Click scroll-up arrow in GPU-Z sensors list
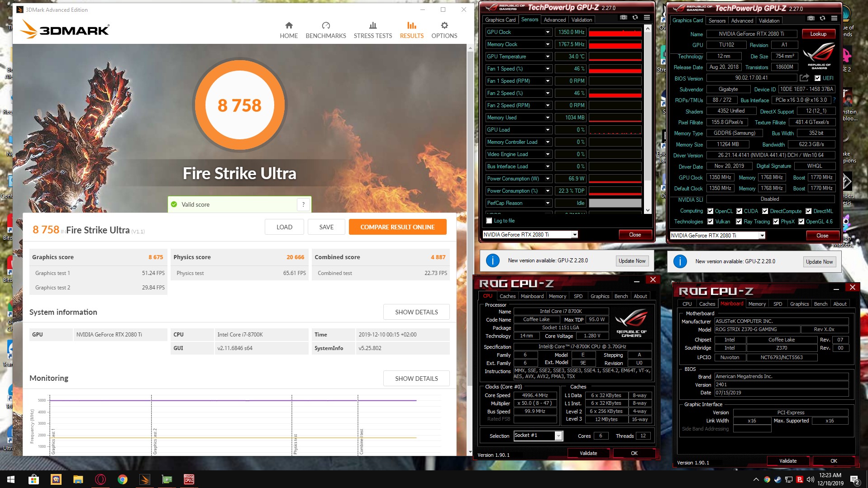The image size is (868, 488). pos(648,28)
